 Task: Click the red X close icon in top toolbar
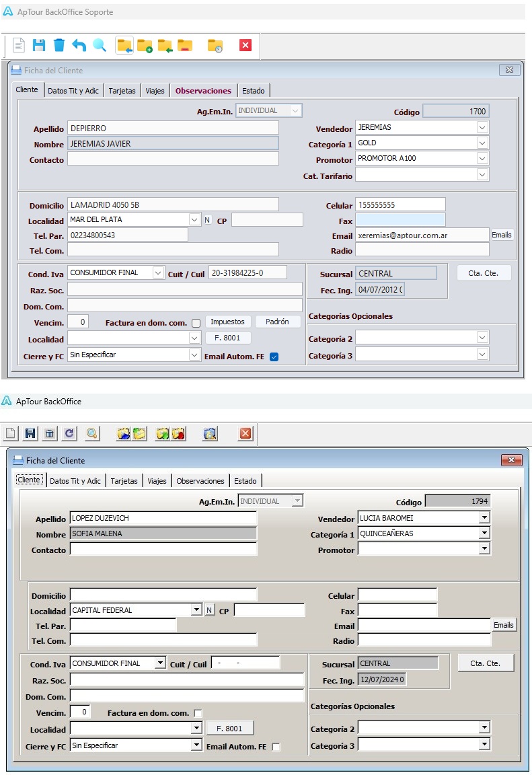245,46
